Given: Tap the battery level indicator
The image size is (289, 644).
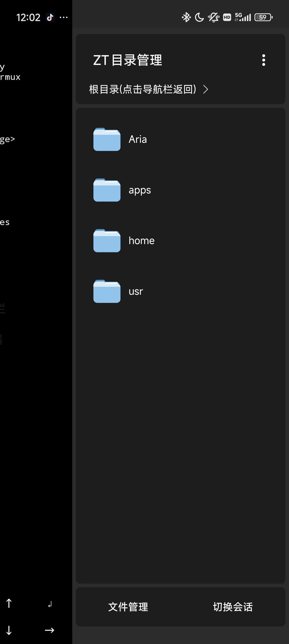Looking at the screenshot, I should pos(263,17).
